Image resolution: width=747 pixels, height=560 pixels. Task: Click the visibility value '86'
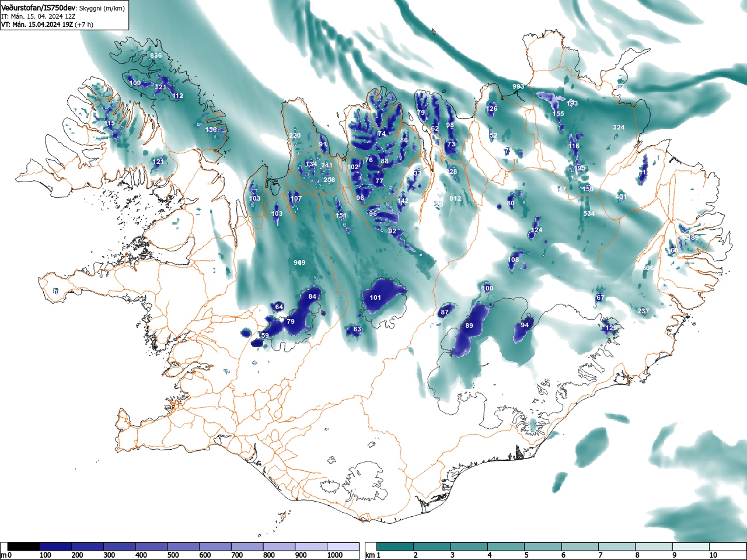(x=404, y=141)
